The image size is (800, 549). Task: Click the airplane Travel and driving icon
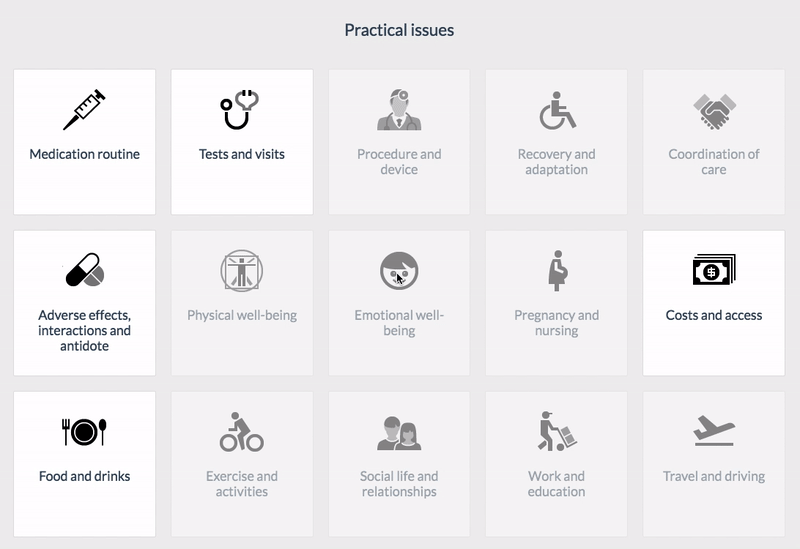[x=714, y=431]
